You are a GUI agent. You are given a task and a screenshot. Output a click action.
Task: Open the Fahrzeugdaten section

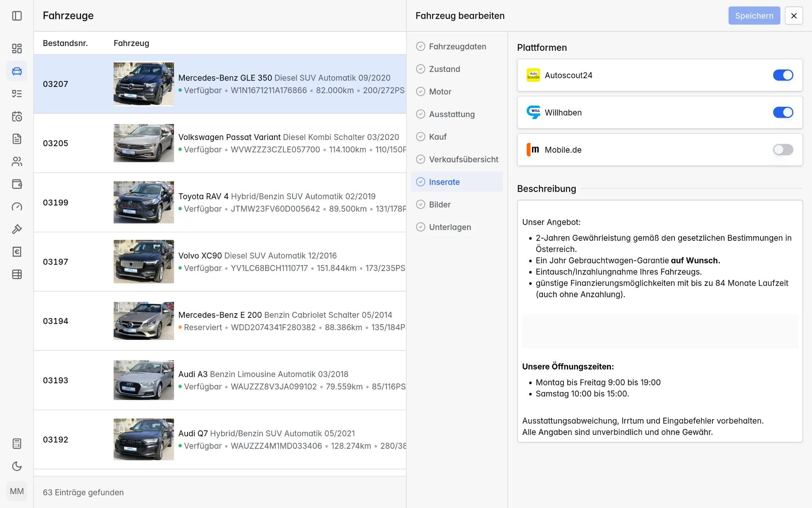(457, 46)
